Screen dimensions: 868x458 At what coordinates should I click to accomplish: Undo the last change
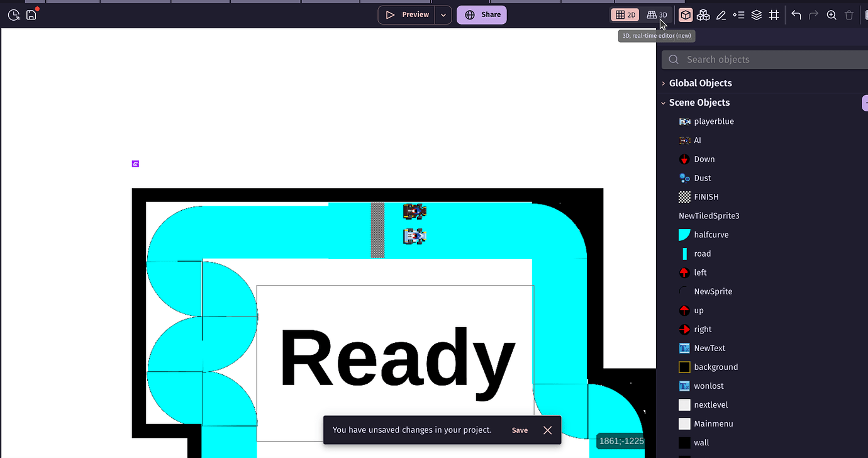pos(796,15)
